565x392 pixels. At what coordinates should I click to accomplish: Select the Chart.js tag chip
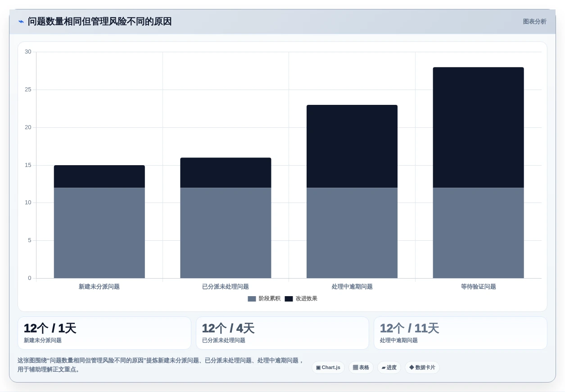tap(328, 368)
